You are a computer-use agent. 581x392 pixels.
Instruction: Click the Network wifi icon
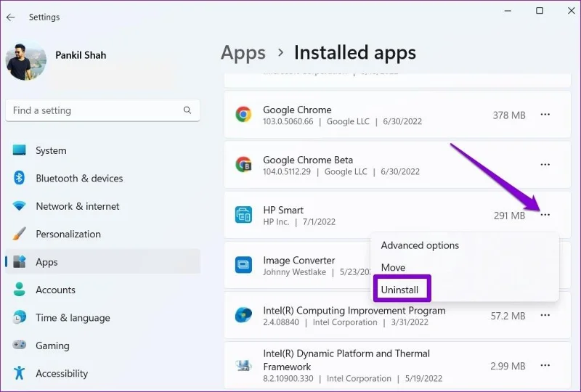coord(20,205)
